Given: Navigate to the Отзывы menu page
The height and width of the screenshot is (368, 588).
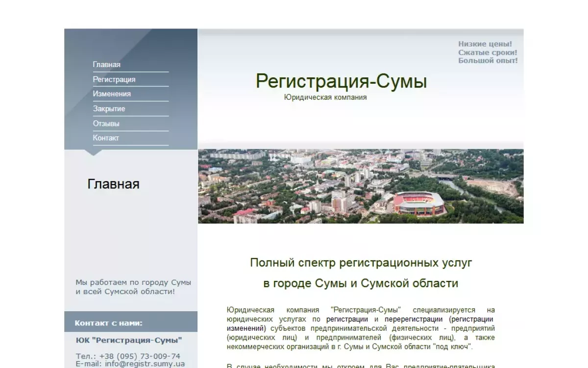Looking at the screenshot, I should (106, 123).
